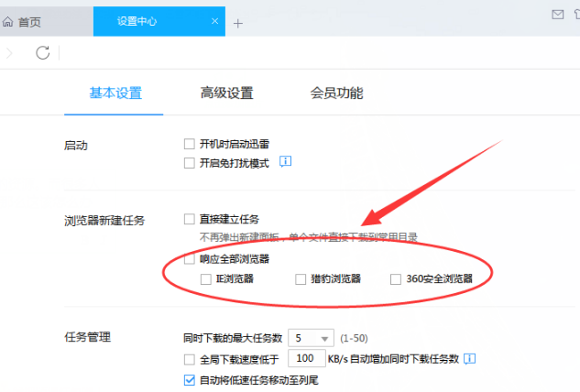580x392 pixels.
Task: Open the 会员功能 tab
Action: coord(336,93)
